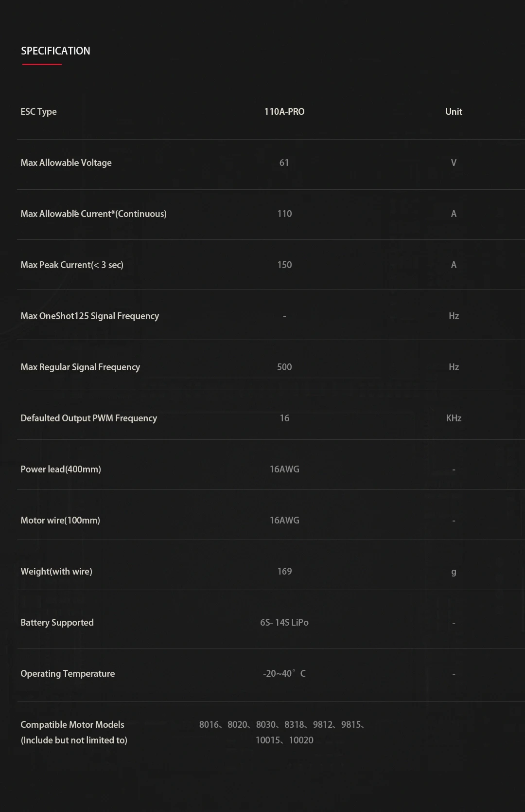Select the 61 voltage value
Screen dimensions: 525x812
coord(284,163)
